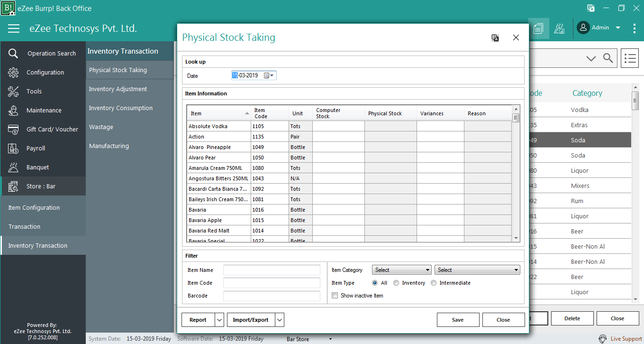Click the Operation Search magnifier icon

(13, 53)
